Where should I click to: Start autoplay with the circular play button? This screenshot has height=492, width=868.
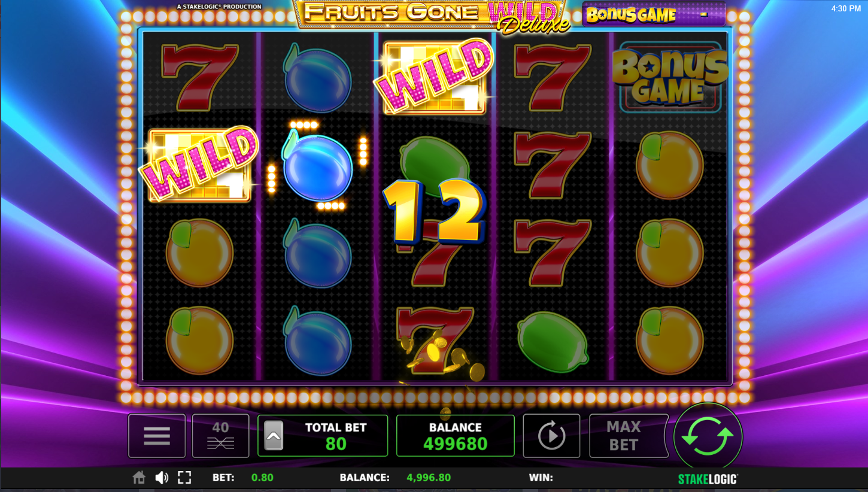tap(551, 436)
